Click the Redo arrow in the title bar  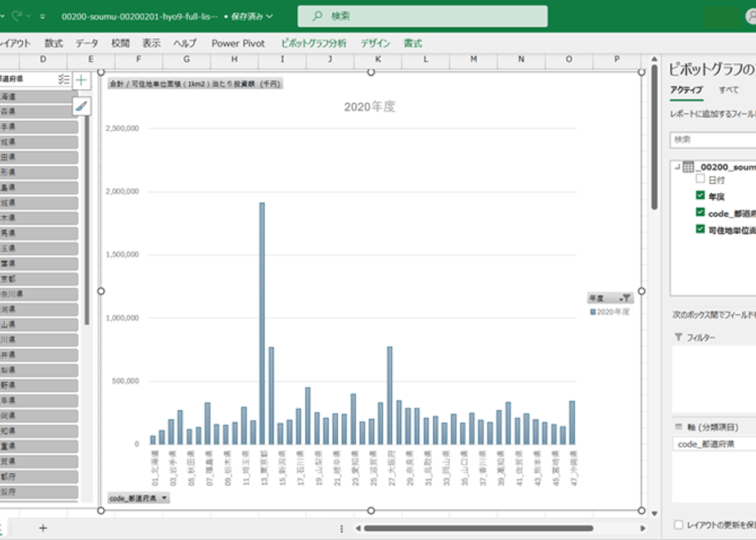point(17,16)
